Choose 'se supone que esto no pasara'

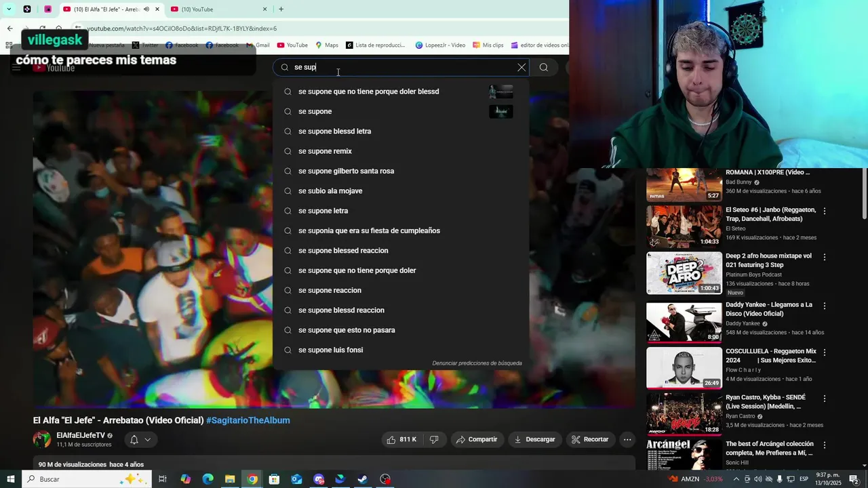pos(401,330)
